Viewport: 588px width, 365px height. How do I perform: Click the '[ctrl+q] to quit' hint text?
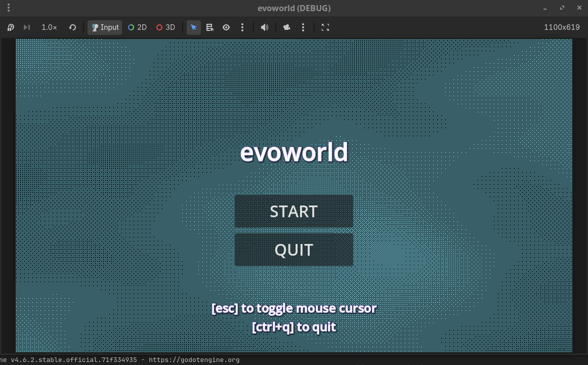(294, 327)
